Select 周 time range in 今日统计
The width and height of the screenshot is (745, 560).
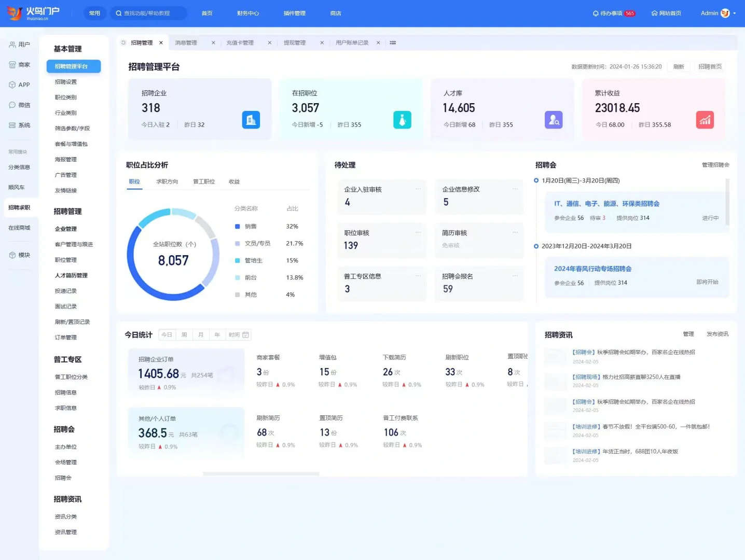tap(184, 335)
